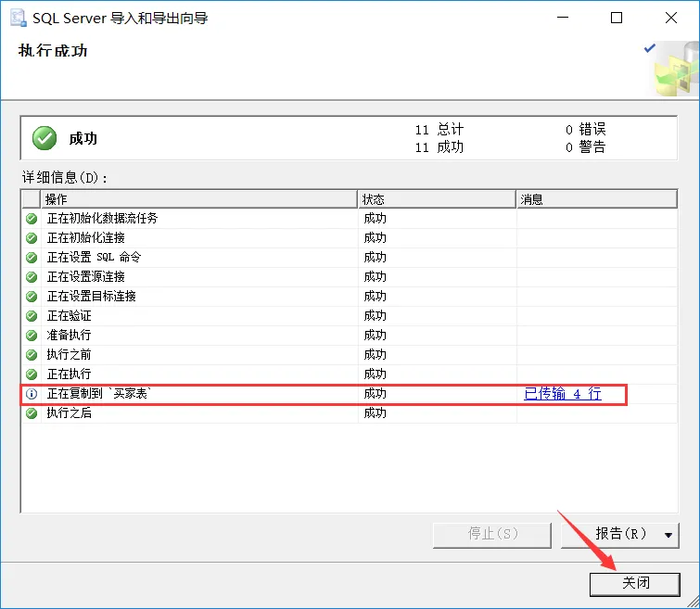Close the wizard with title bar X
Viewport: 700px width, 609px height.
click(671, 18)
